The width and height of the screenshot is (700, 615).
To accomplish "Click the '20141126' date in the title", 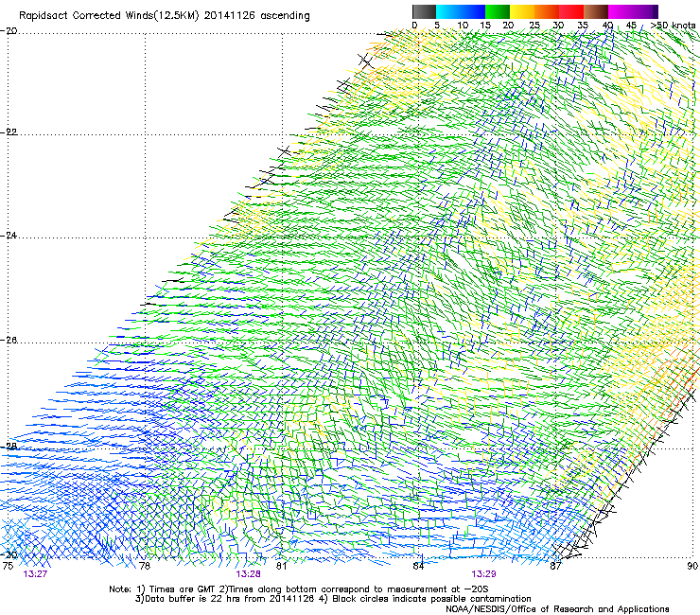I will point(230,16).
